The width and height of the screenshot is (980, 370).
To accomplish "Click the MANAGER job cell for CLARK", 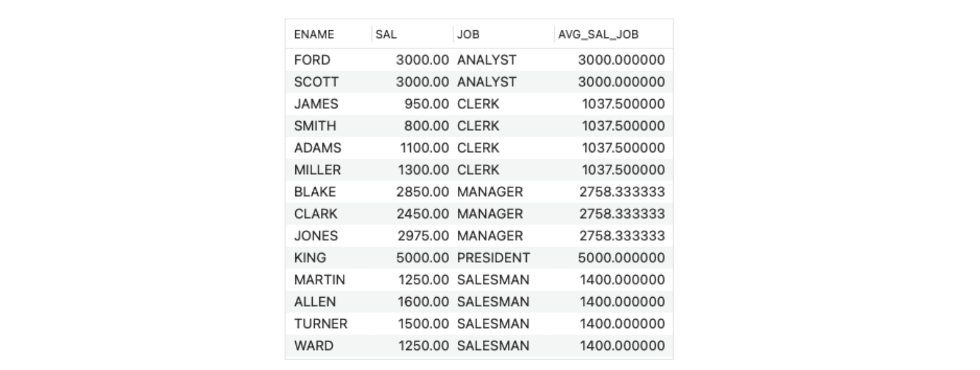I will coord(490,214).
